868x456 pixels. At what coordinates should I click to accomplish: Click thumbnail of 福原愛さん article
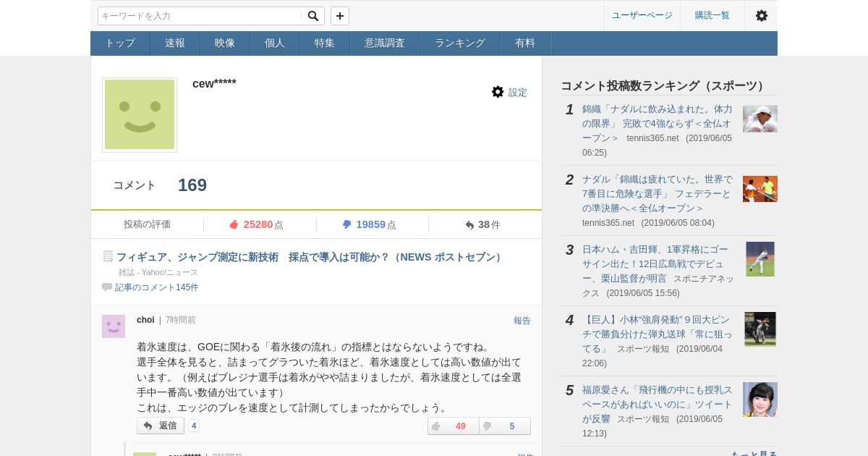pyautogui.click(x=760, y=400)
